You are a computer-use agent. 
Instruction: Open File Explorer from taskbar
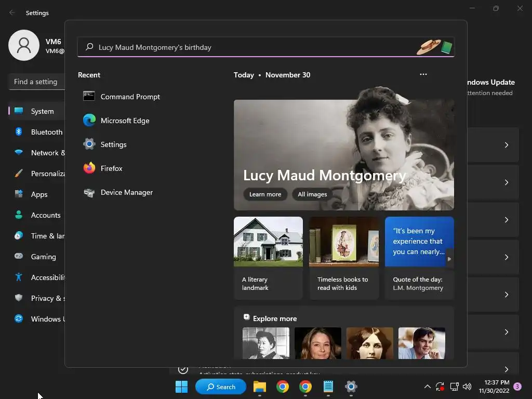pos(260,387)
